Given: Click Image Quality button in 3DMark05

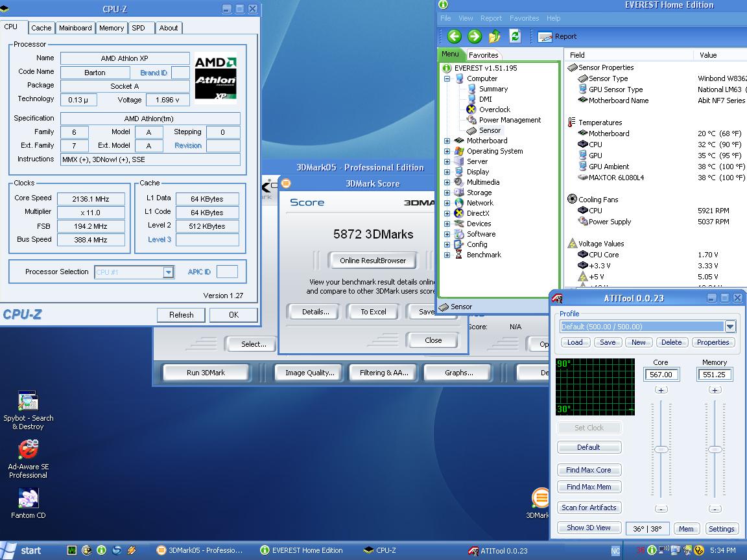Looking at the screenshot, I should point(310,373).
